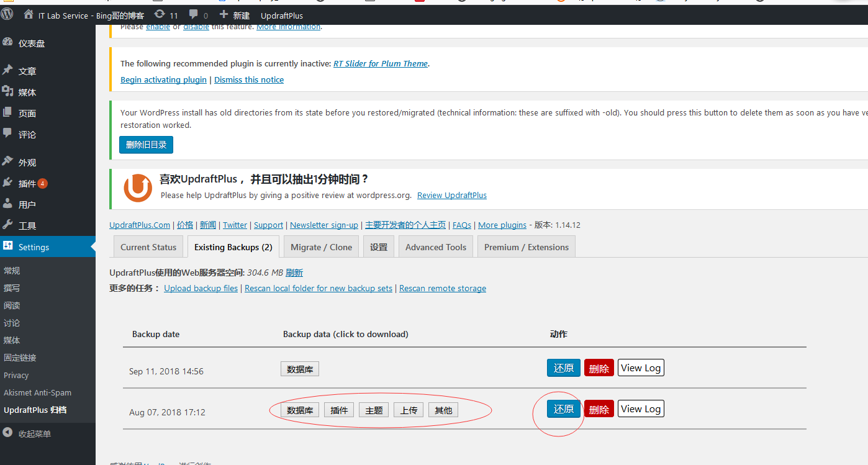Screen dimensions: 868x465
Task: Click the 评论 comment icon in sidebar
Action: pos(7,133)
